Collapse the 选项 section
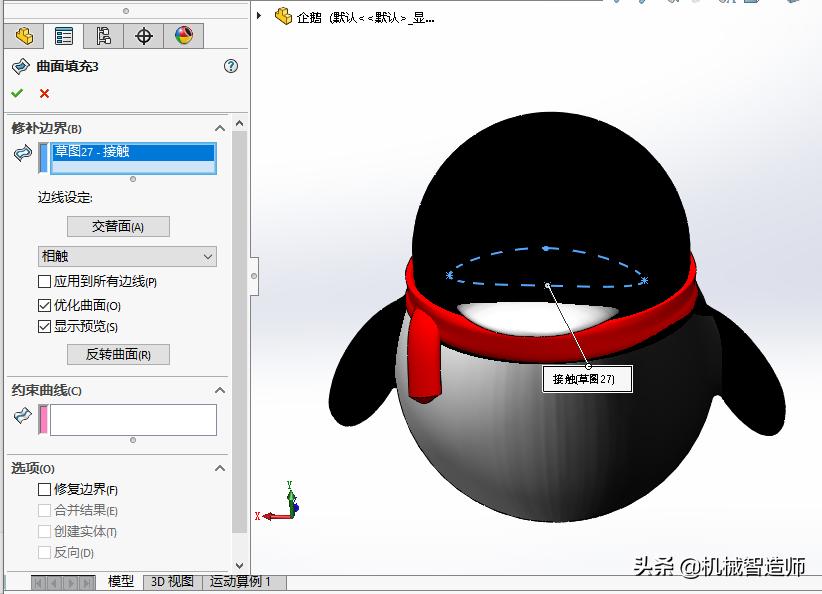 point(220,468)
